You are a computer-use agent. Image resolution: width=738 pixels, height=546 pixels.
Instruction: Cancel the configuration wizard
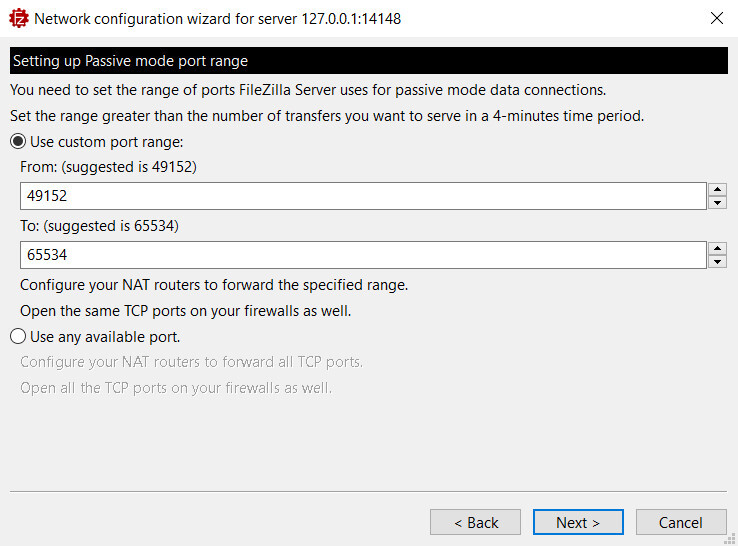pos(681,522)
